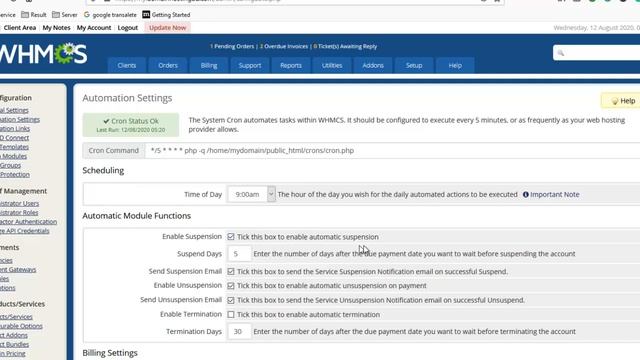The height and width of the screenshot is (360, 640).
Task: Open the Support menu
Action: [250, 65]
